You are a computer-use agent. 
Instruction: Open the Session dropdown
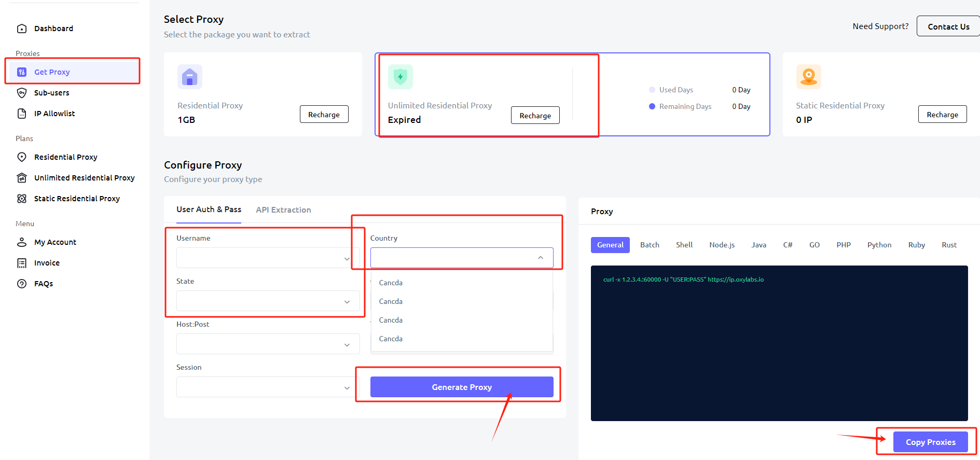347,387
